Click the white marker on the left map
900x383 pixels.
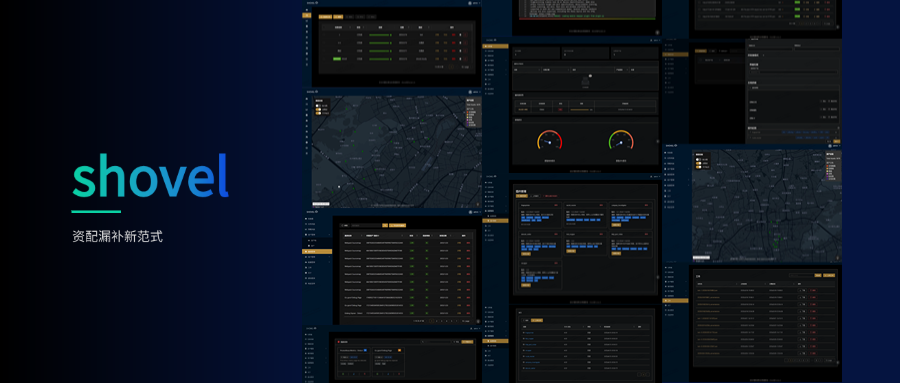tap(339, 186)
